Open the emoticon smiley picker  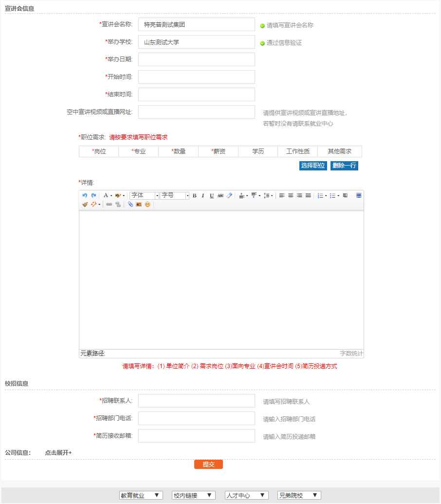coord(147,205)
